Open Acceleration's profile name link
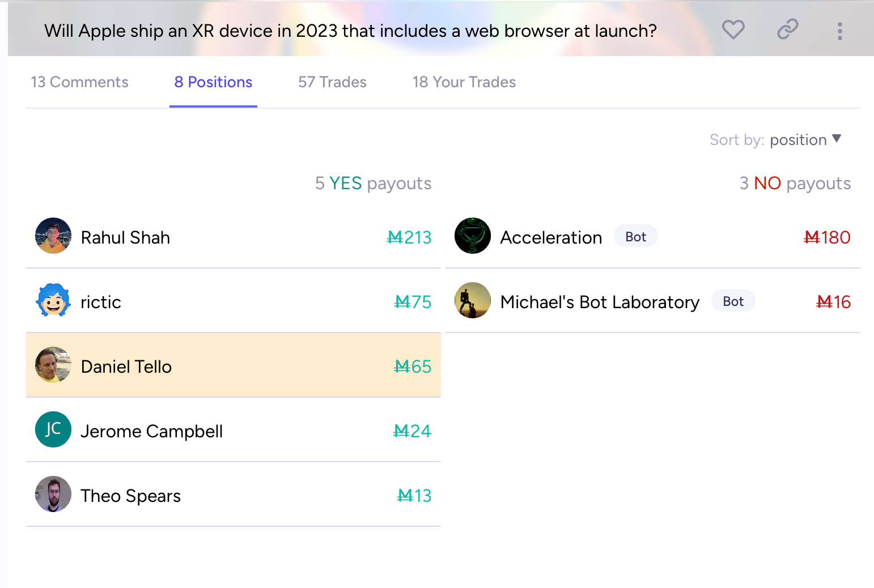Screen dimensions: 874x588 pyautogui.click(x=551, y=237)
